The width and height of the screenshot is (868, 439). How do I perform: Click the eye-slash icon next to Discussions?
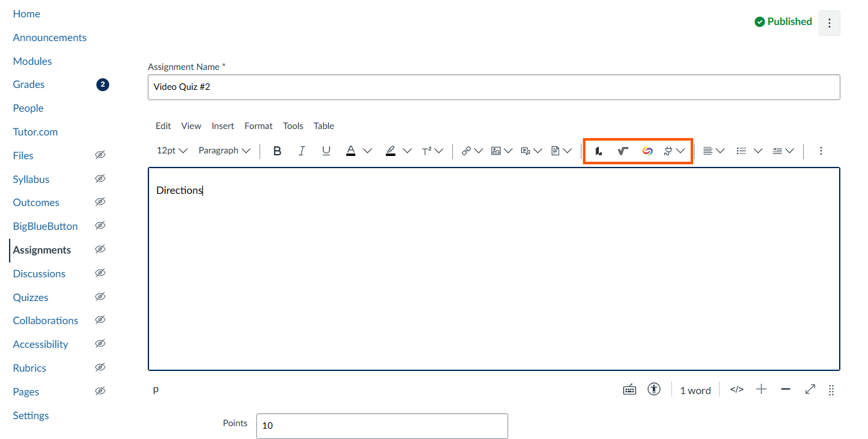(x=100, y=273)
